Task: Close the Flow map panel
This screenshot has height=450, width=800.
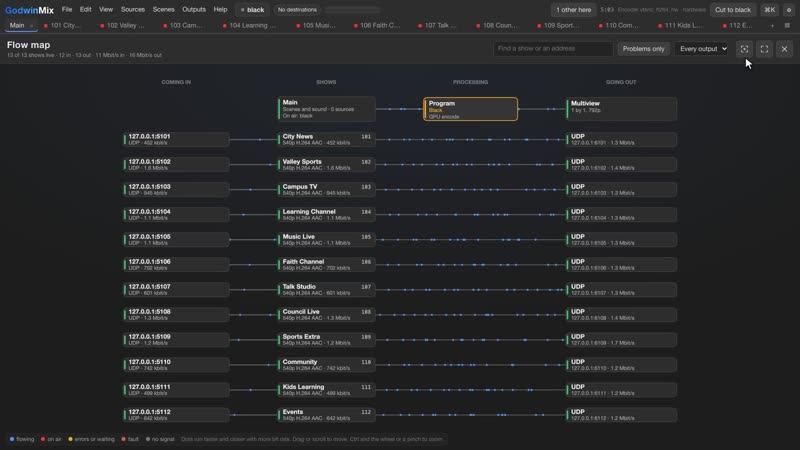Action: point(784,49)
